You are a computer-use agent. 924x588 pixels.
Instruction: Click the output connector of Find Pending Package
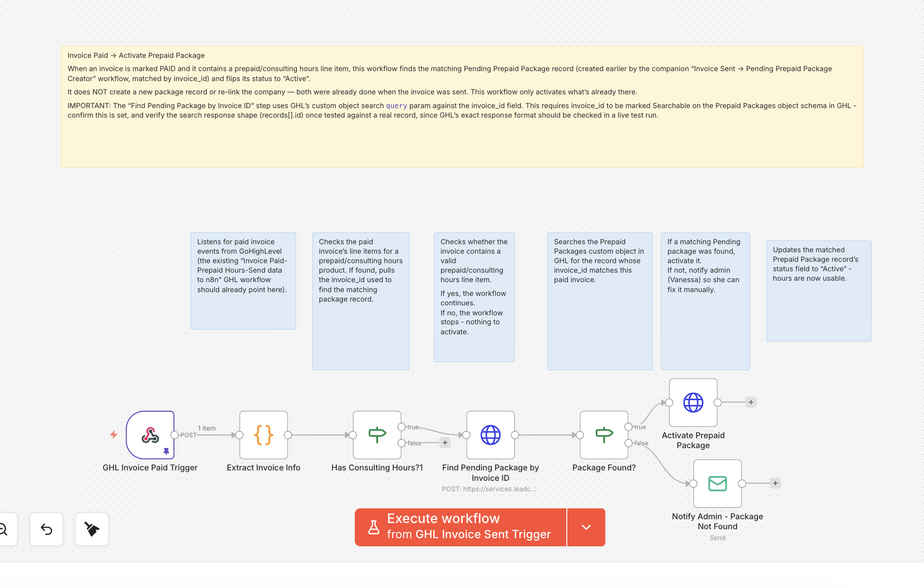(515, 435)
